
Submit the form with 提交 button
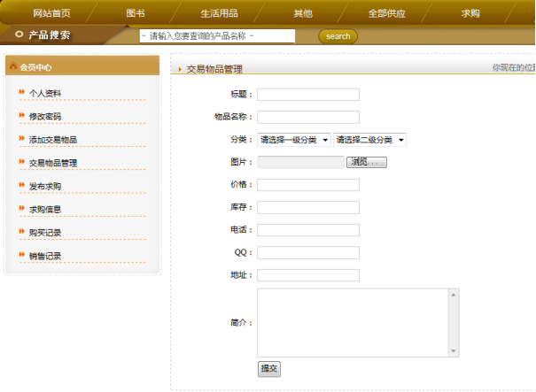(x=269, y=369)
